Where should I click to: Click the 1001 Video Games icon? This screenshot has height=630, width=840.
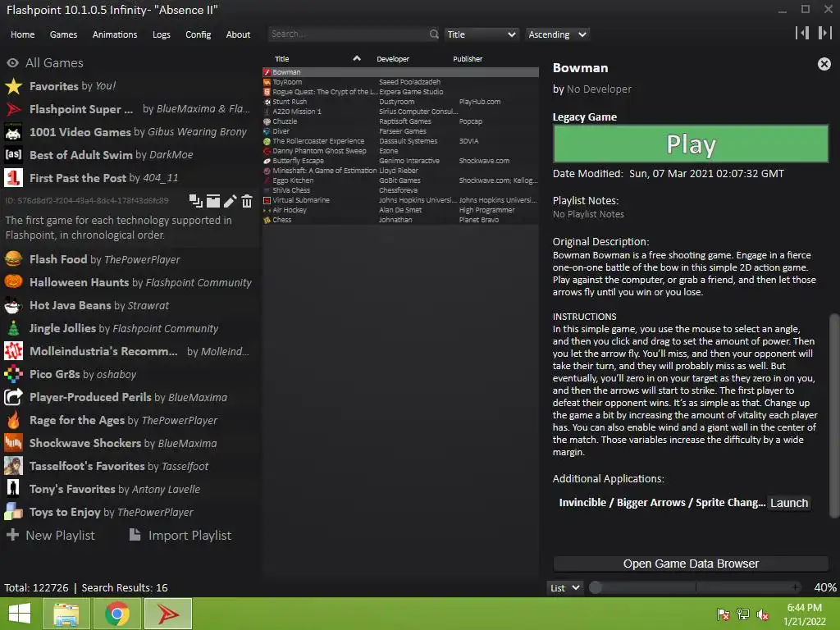(13, 132)
